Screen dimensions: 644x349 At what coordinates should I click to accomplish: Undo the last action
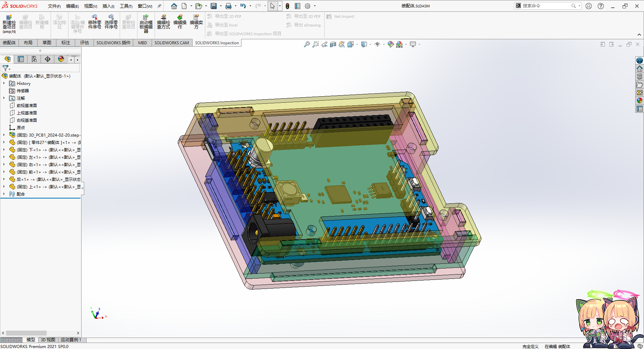243,6
